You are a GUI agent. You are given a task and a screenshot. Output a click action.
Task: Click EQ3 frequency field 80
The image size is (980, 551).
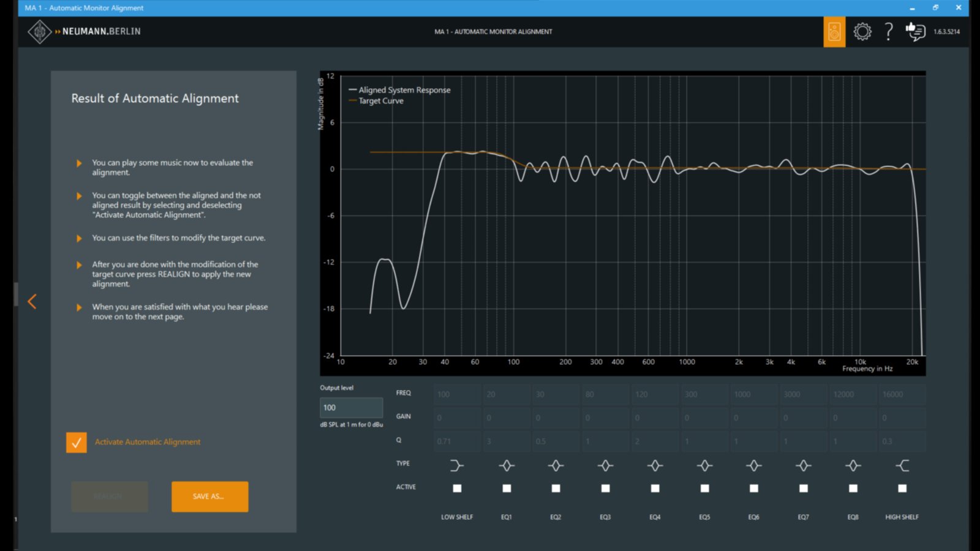click(606, 394)
